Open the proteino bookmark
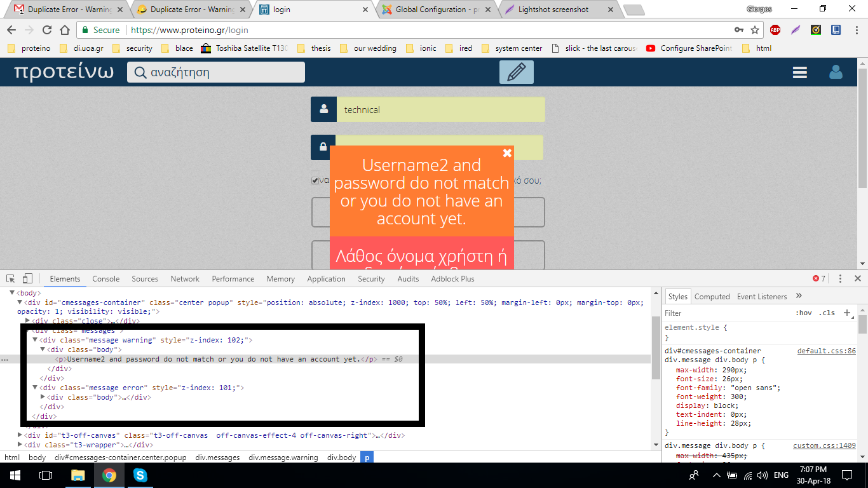This screenshot has width=868, height=488. (x=29, y=48)
